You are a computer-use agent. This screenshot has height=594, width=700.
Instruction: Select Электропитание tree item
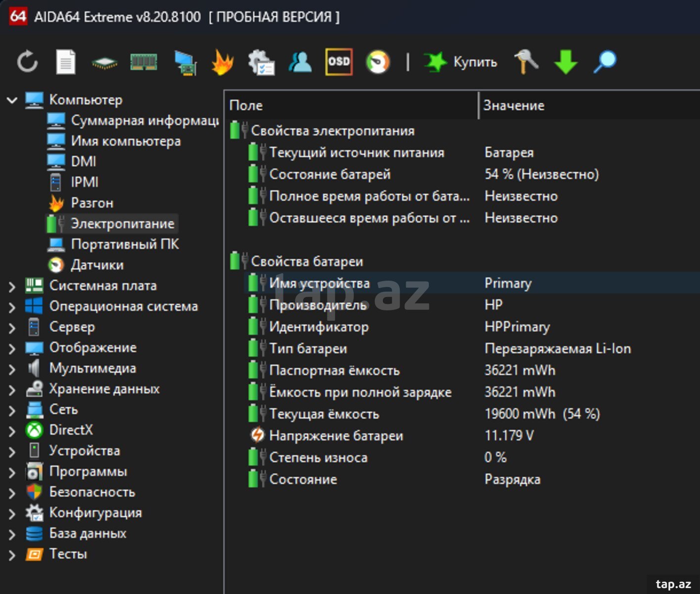pyautogui.click(x=111, y=224)
